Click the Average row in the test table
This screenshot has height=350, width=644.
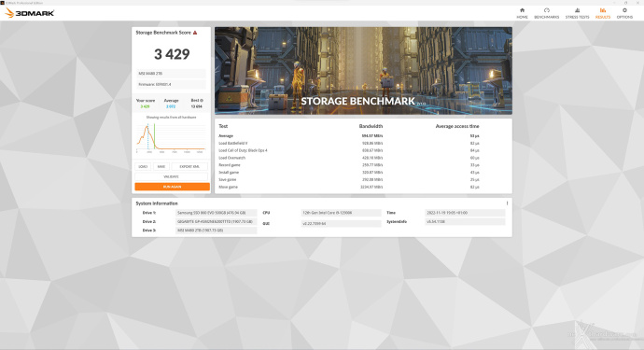click(x=349, y=136)
